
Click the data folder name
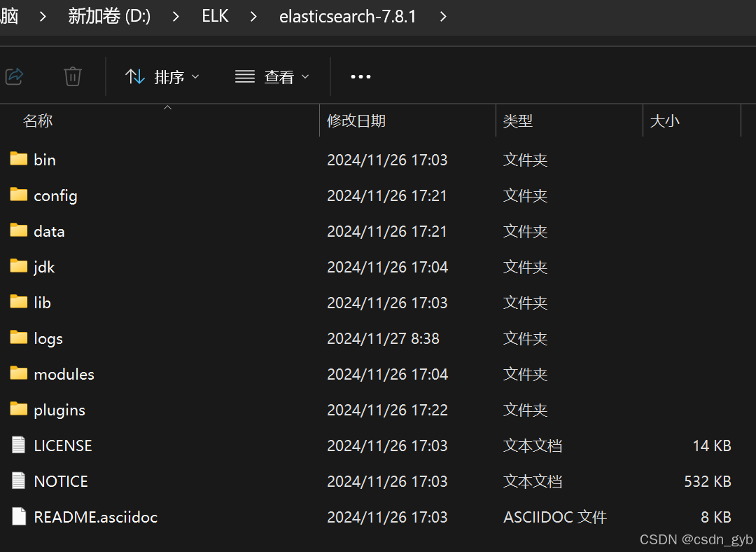(x=49, y=231)
